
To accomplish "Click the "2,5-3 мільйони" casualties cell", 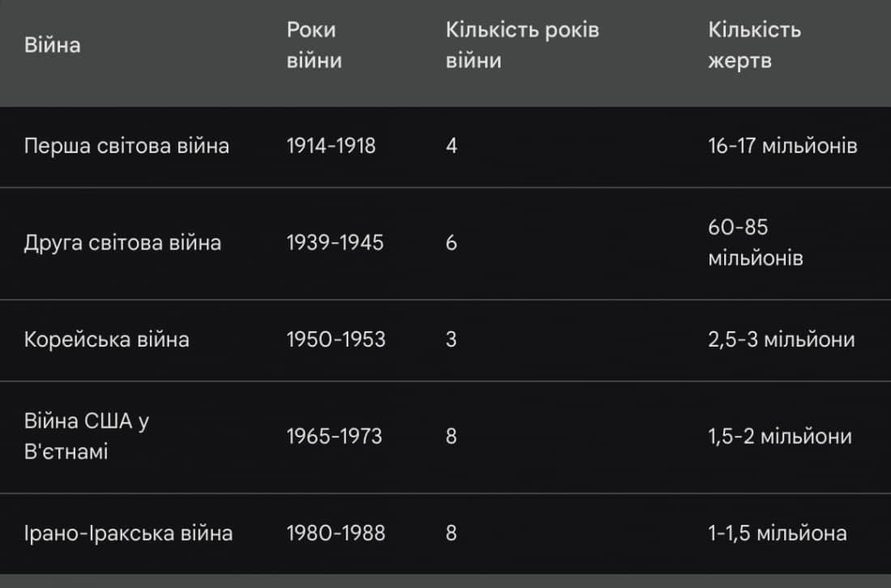I will [x=782, y=339].
